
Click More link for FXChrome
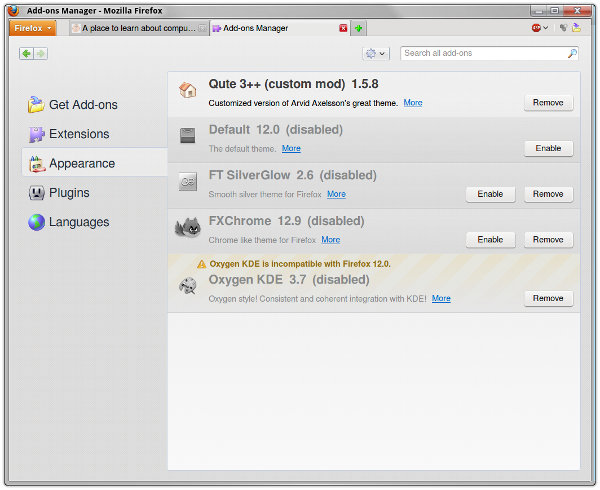[x=331, y=240]
